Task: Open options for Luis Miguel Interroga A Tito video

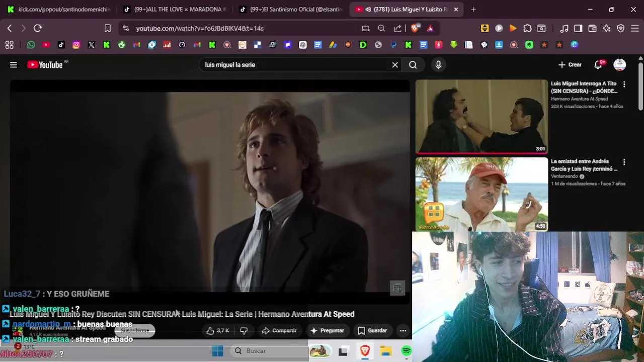Action: coord(624,84)
